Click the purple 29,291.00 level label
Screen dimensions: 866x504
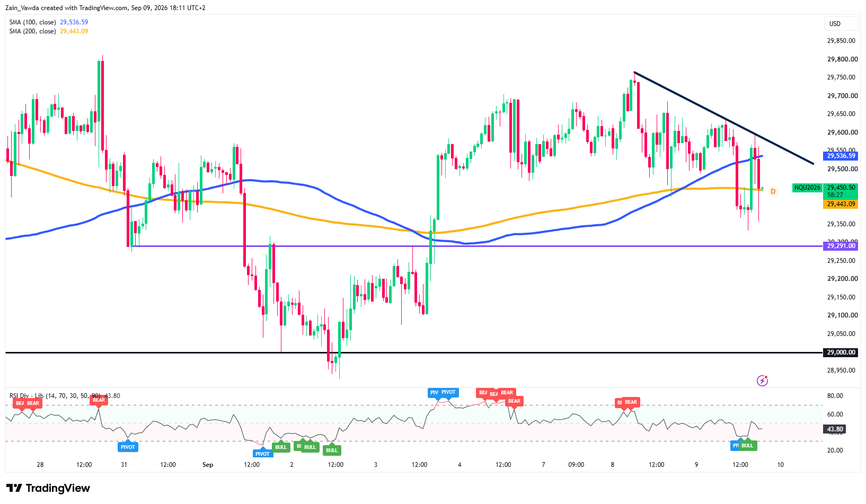tap(841, 246)
